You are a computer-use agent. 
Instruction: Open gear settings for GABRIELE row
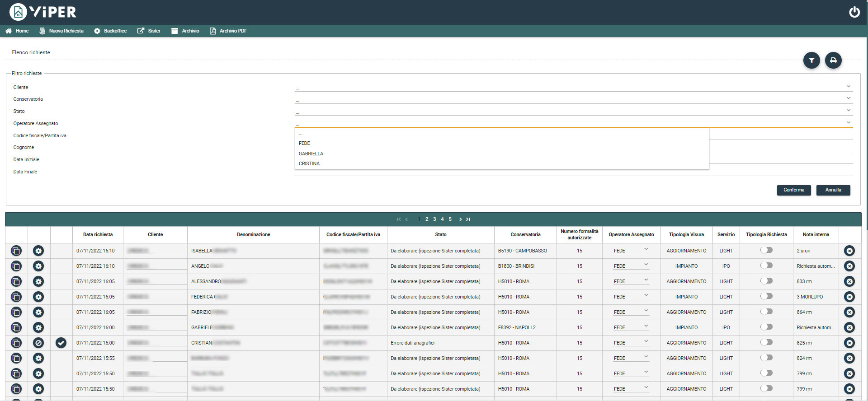[38, 327]
